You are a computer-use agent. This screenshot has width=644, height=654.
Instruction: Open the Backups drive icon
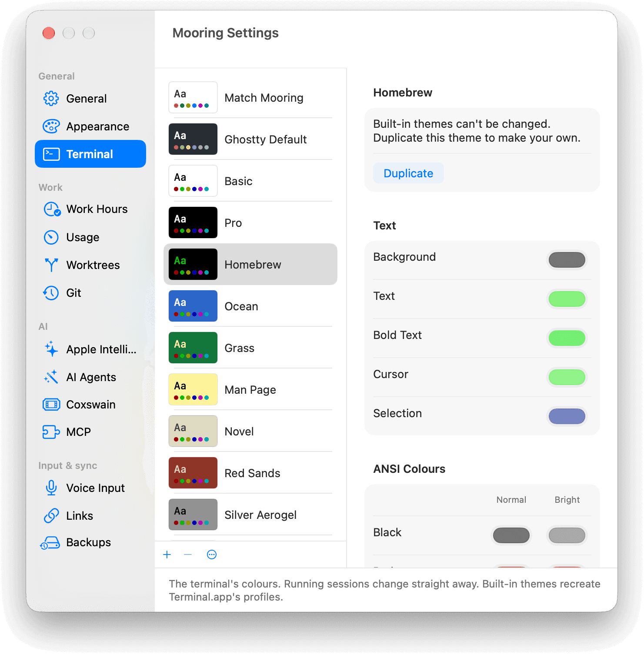coord(50,543)
